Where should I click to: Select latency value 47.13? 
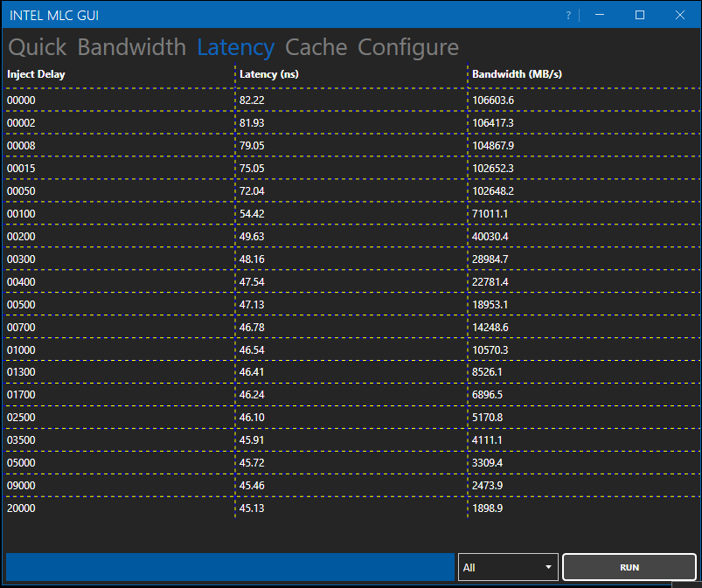pyautogui.click(x=252, y=305)
